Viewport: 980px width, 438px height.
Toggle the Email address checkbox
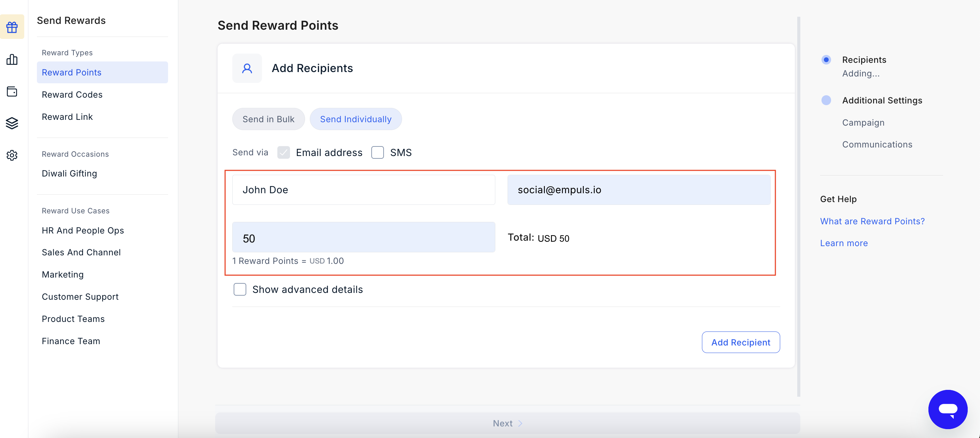click(x=284, y=153)
